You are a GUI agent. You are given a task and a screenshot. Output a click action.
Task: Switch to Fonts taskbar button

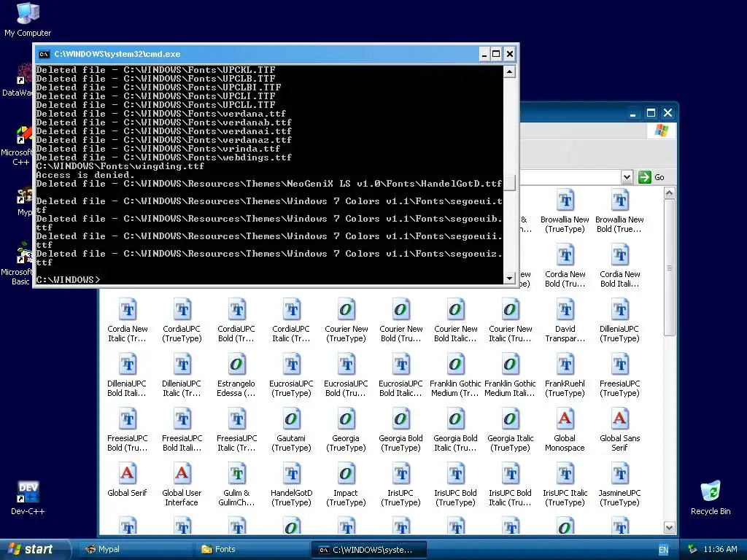pyautogui.click(x=251, y=549)
